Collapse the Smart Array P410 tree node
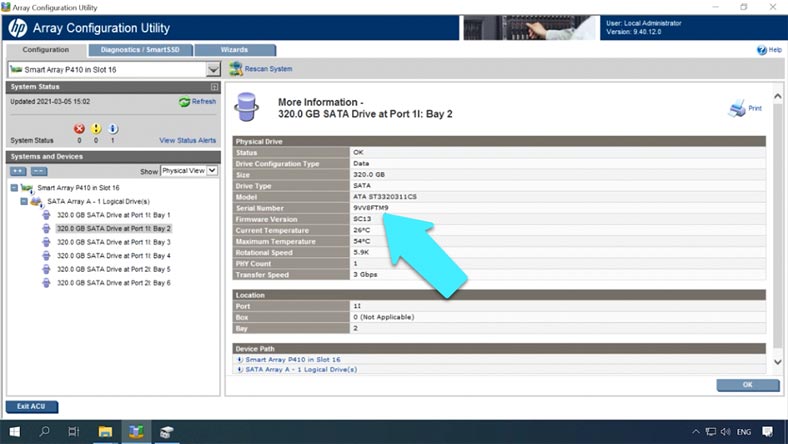The height and width of the screenshot is (444, 788). coord(14,188)
